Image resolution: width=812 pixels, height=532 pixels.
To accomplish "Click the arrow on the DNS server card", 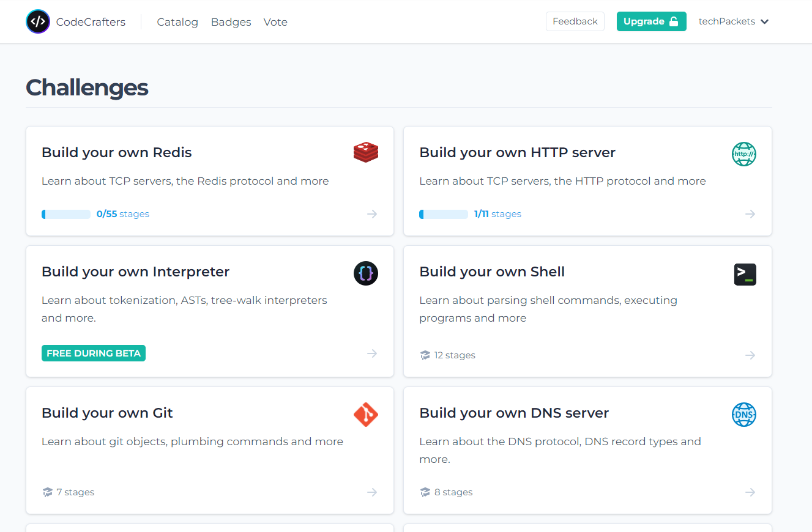I will pyautogui.click(x=750, y=492).
